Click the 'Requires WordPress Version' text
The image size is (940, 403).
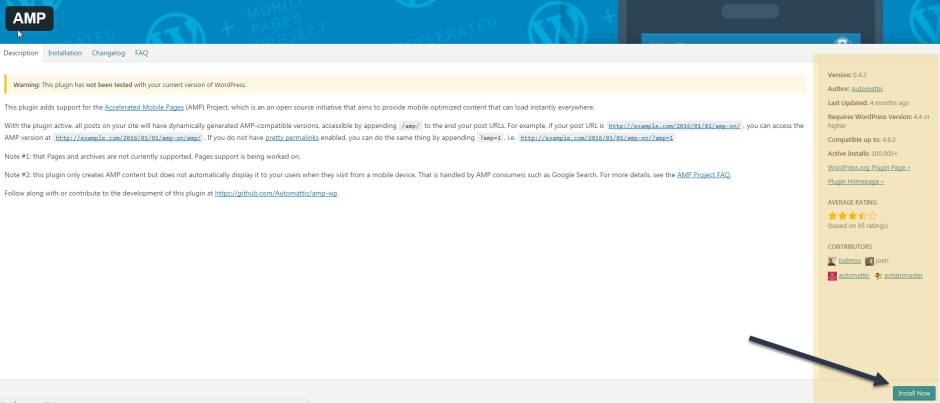(x=869, y=117)
